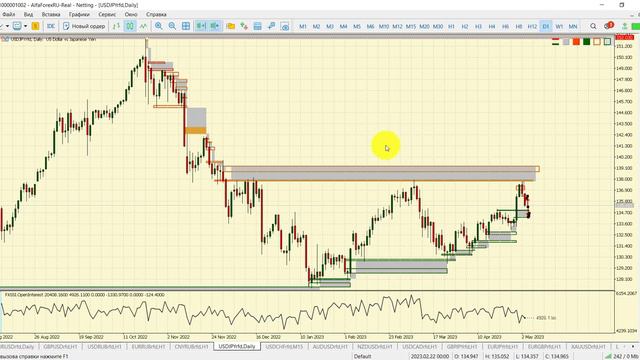This screenshot has height=360, width=640.
Task: Switch to USDCADrfd,H1 chart tab
Action: coord(419,347)
